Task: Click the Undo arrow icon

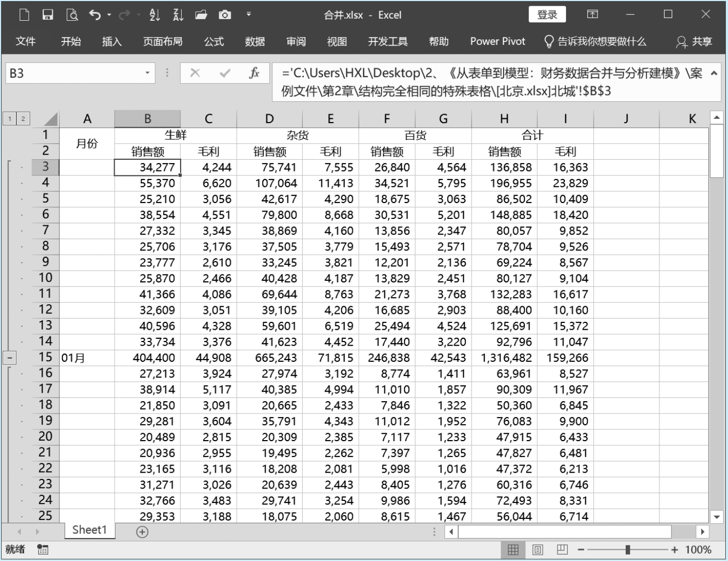Action: pyautogui.click(x=95, y=15)
